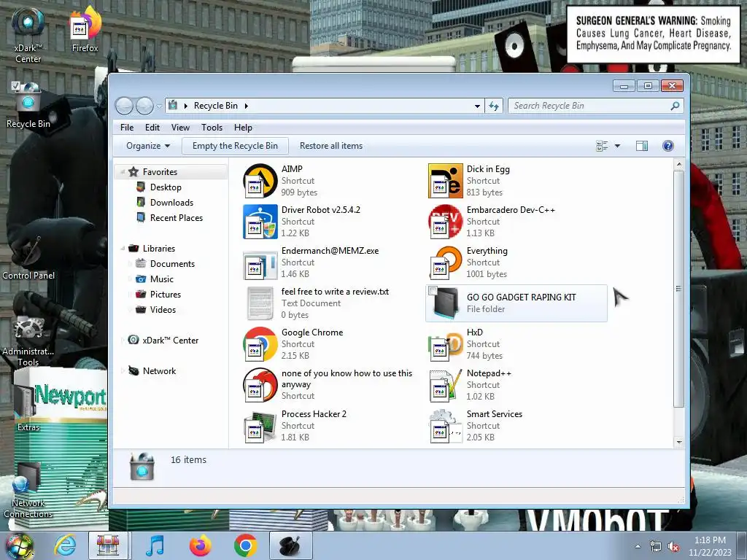Open the view options dropdown arrow

click(617, 146)
